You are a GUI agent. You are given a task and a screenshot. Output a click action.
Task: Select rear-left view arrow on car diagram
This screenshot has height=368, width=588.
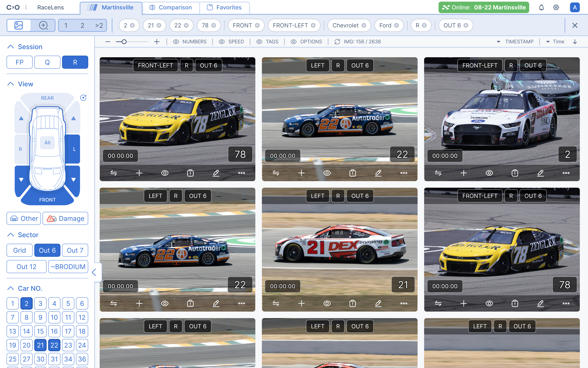click(74, 119)
